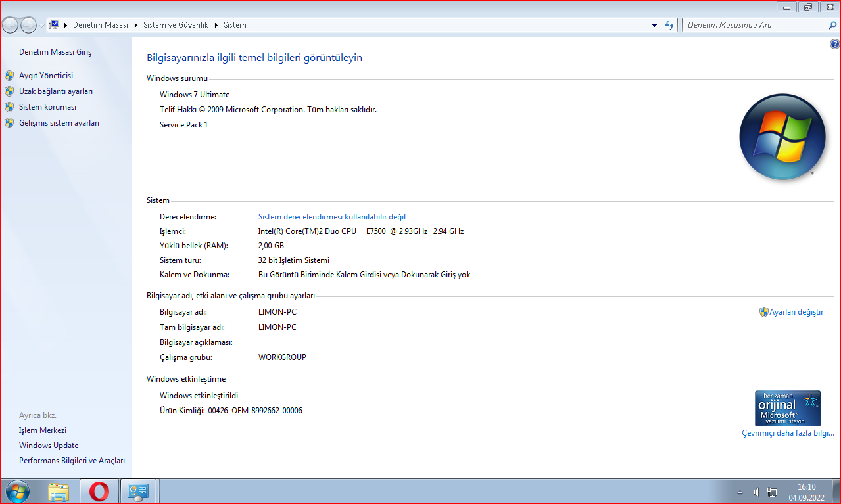This screenshot has width=841, height=504.
Task: Click the Windows logo image
Action: [x=782, y=137]
